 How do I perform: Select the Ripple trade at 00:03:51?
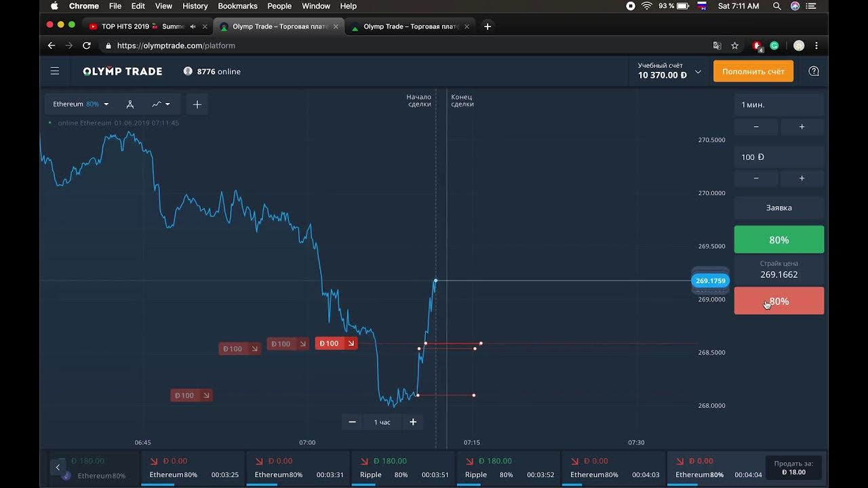(403, 468)
